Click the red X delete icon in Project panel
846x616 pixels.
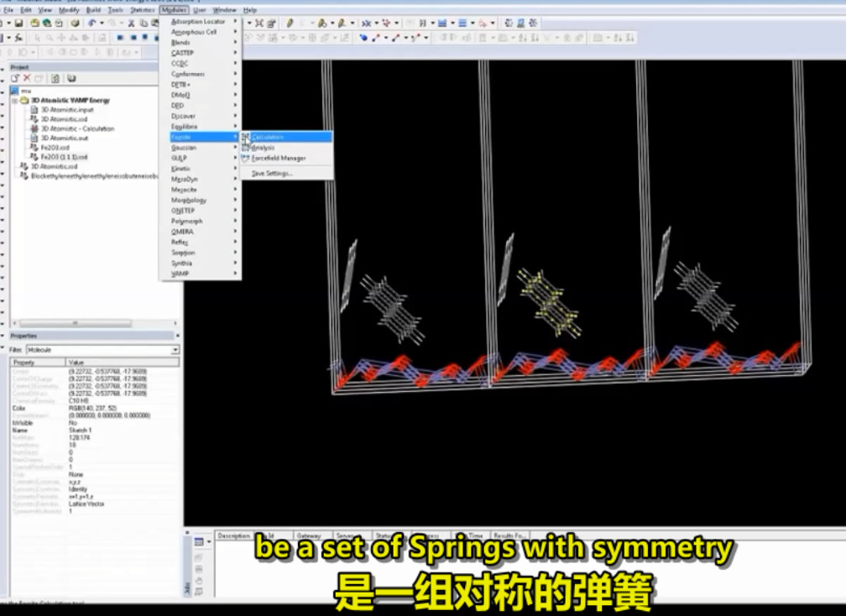click(27, 78)
